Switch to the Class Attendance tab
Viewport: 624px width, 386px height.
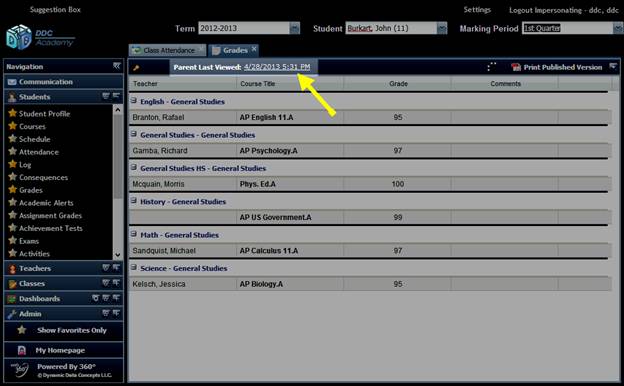point(167,51)
